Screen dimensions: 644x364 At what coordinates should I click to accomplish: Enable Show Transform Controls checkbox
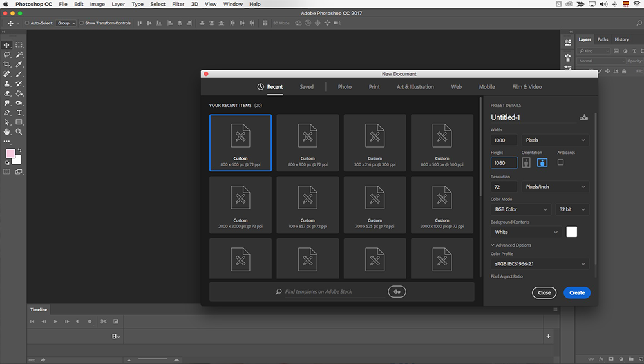tap(81, 23)
